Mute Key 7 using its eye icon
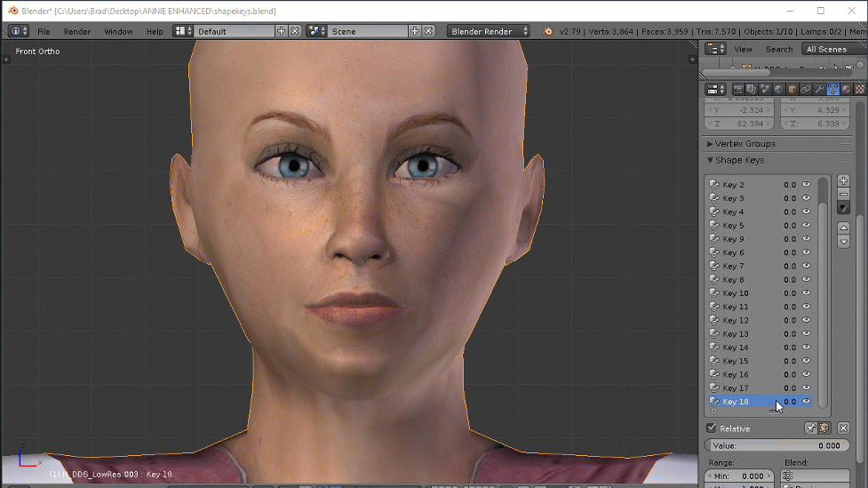Image resolution: width=868 pixels, height=488 pixels. point(806,266)
